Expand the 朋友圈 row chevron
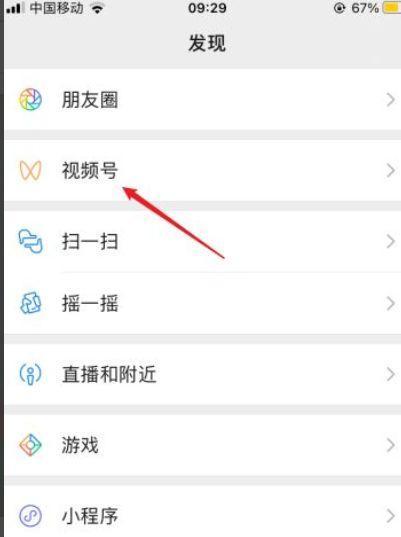 (x=391, y=100)
